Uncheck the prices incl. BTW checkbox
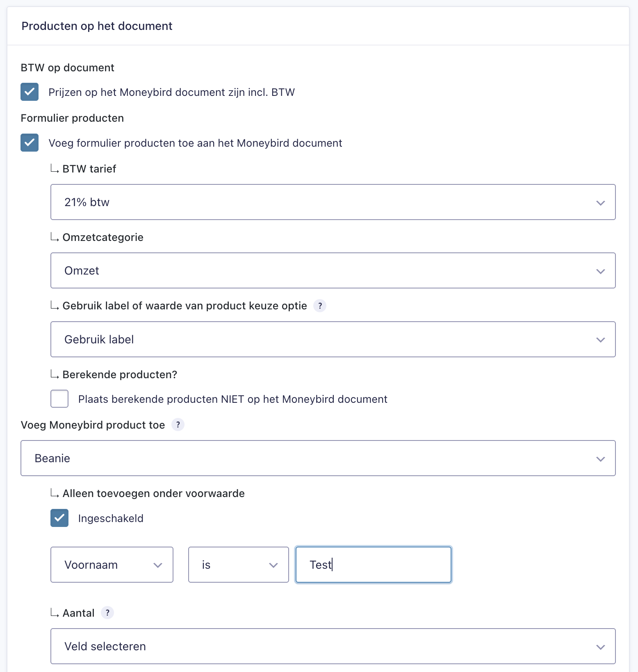 pos(30,92)
